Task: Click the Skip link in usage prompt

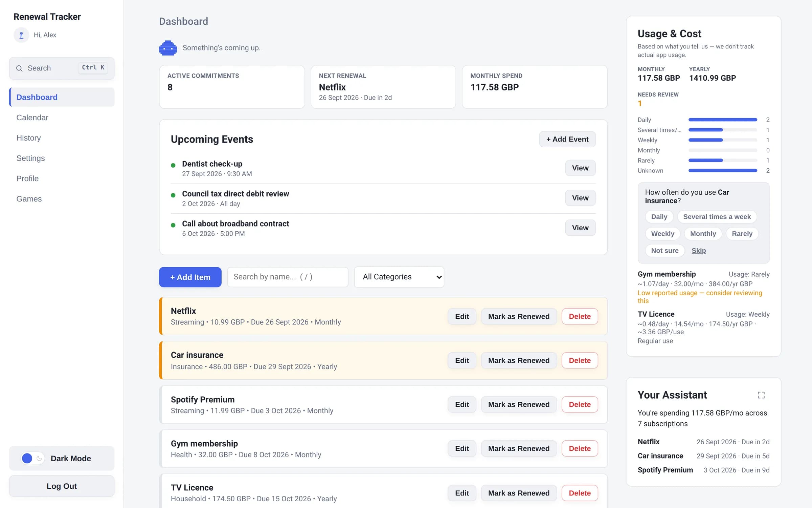Action: coord(698,251)
